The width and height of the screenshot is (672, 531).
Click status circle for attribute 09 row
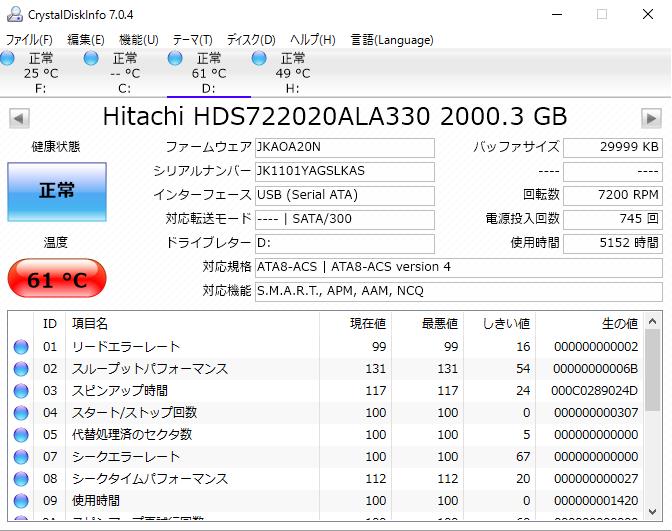coord(21,501)
